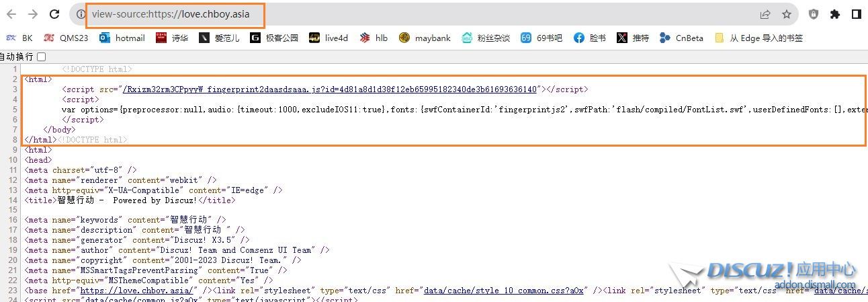The height and width of the screenshot is (302, 868).
Task: Open the 脸书 Facebook bookmark
Action: [x=590, y=38]
